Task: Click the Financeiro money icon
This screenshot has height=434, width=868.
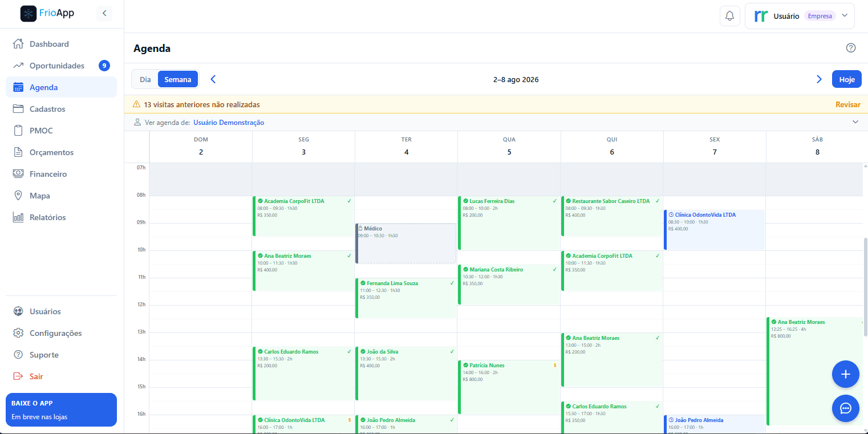Action: (18, 174)
